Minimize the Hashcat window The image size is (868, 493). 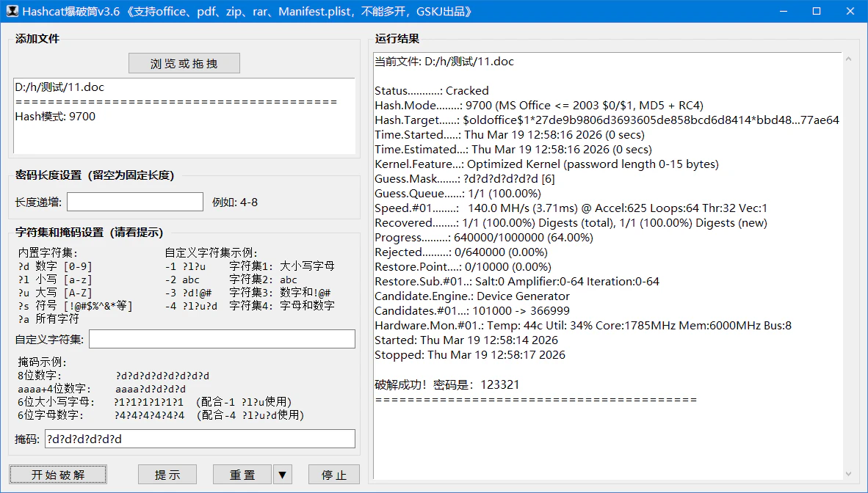click(783, 12)
